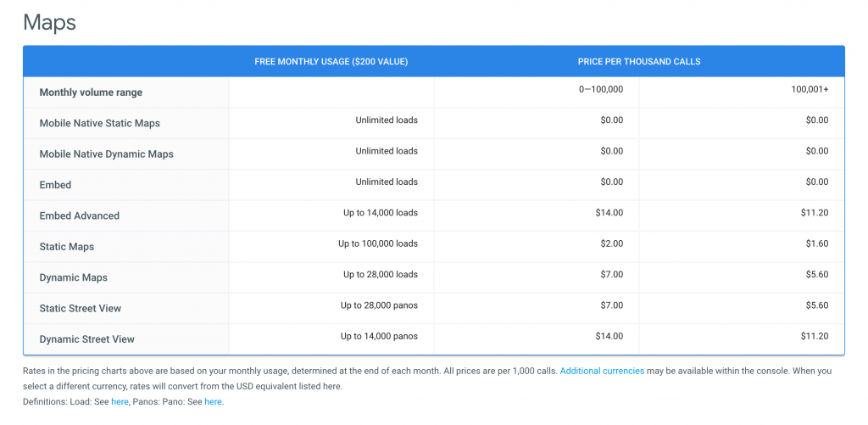This screenshot has height=425, width=868.
Task: Click the Mobile Native Dynamic Maps row
Action: [x=434, y=154]
